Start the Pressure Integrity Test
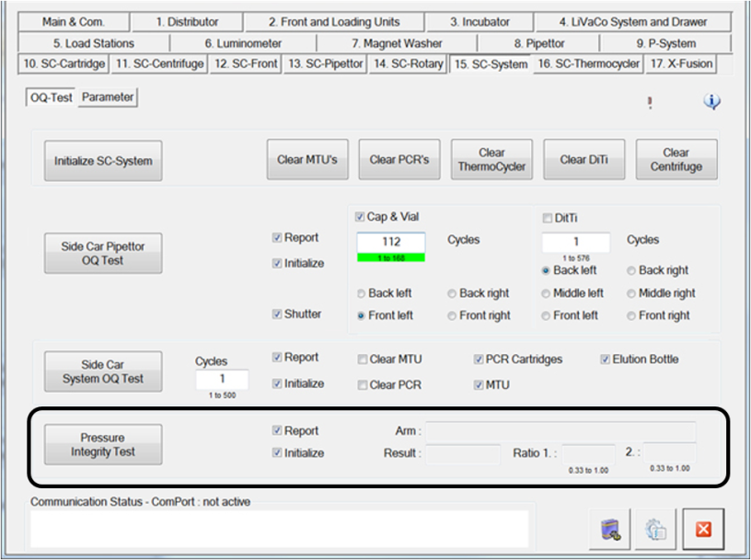Image resolution: width=751 pixels, height=560 pixels. pyautogui.click(x=103, y=445)
